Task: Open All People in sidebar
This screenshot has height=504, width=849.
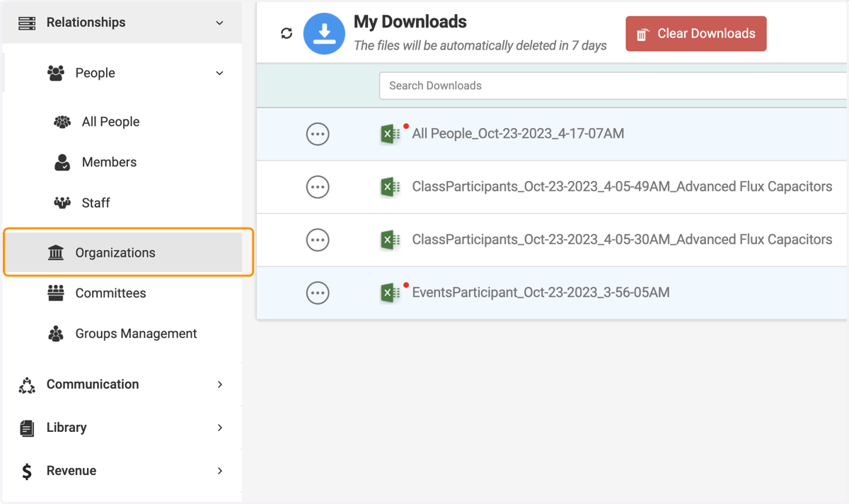Action: pos(110,122)
